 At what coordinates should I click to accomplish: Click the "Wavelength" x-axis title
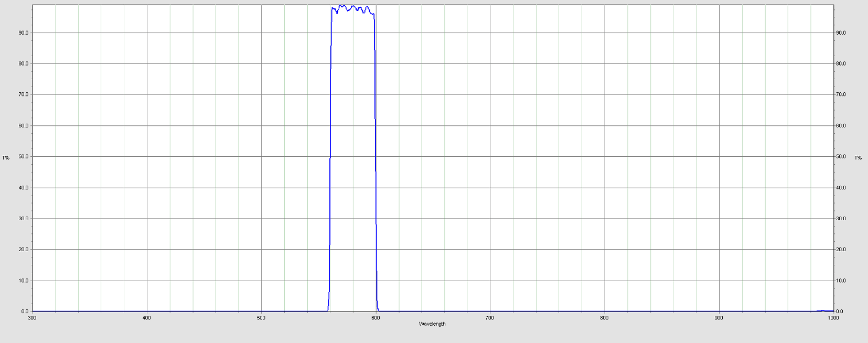[x=432, y=324]
